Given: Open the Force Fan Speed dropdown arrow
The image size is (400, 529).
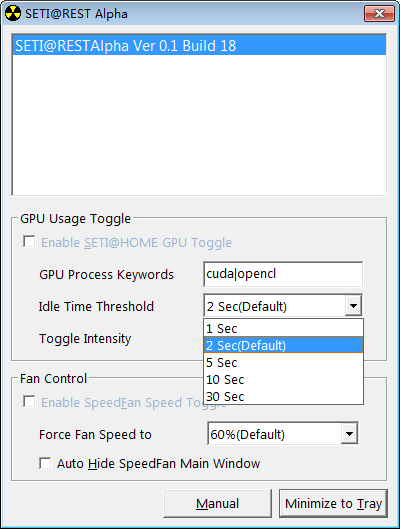Looking at the screenshot, I should coord(349,434).
